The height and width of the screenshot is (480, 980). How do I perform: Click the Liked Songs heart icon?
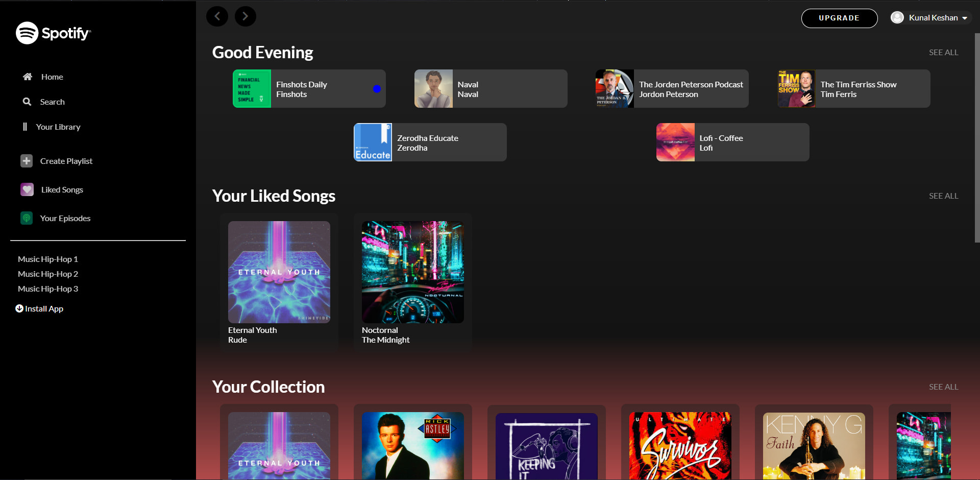pos(27,189)
